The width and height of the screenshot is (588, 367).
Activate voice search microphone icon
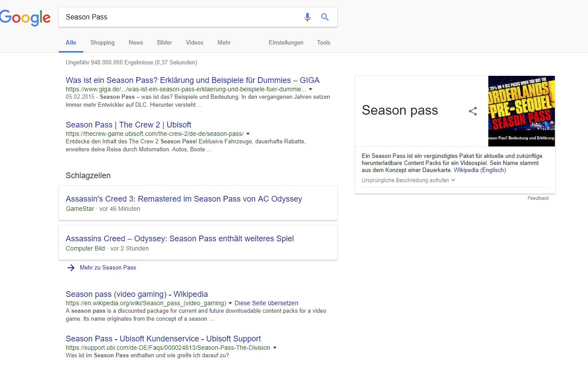[307, 17]
